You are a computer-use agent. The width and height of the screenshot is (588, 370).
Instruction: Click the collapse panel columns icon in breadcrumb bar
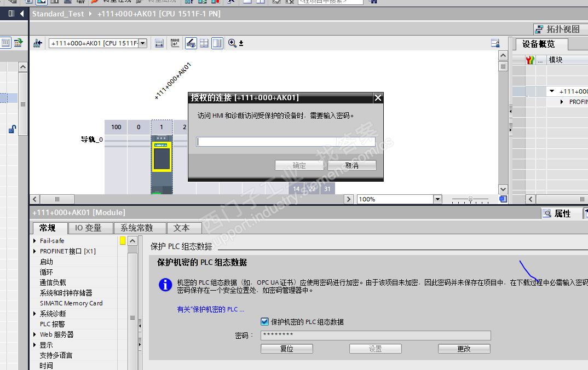click(11, 14)
